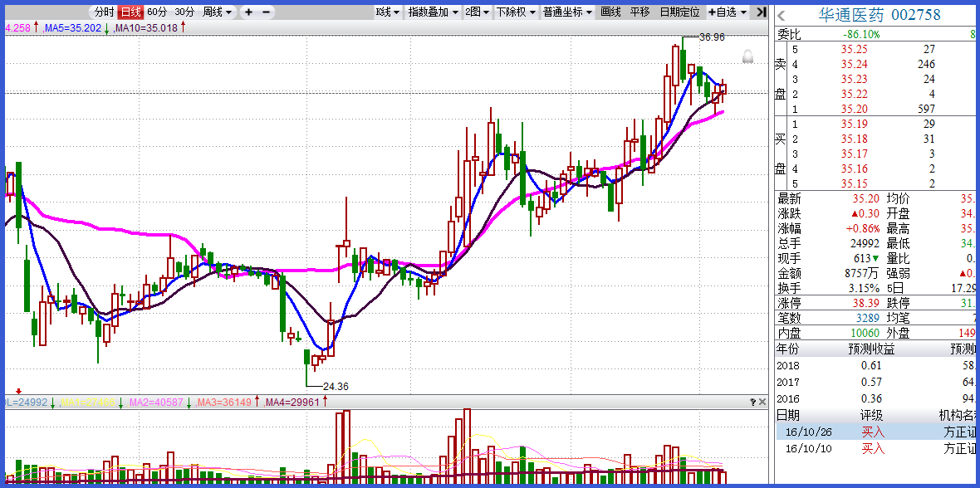Open the K线 chart type dropdown
The image size is (980, 488).
click(x=388, y=12)
